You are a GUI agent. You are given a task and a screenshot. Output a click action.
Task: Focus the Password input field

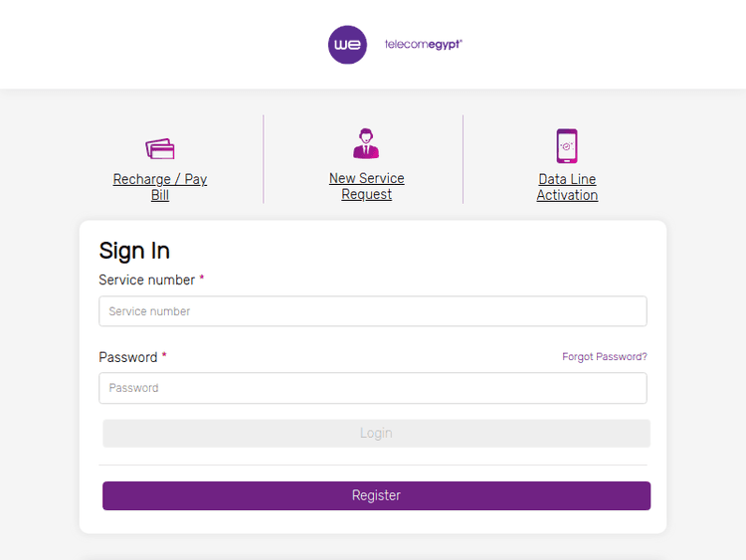(x=373, y=388)
